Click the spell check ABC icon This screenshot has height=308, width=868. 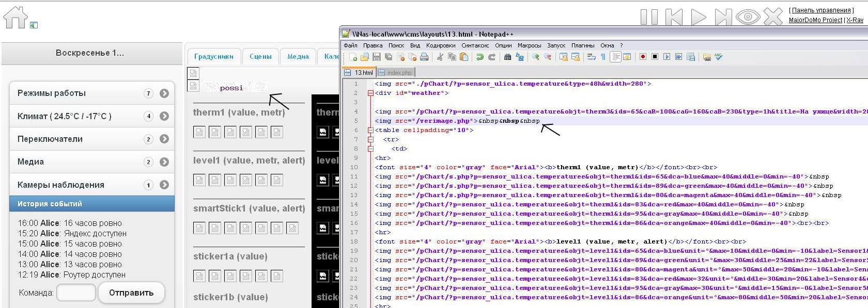click(719, 57)
